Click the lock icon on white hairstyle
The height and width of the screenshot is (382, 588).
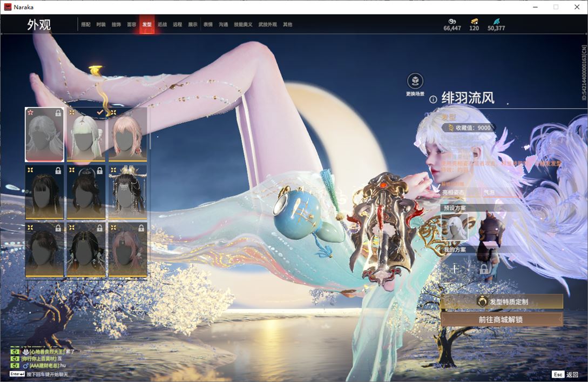(x=58, y=113)
